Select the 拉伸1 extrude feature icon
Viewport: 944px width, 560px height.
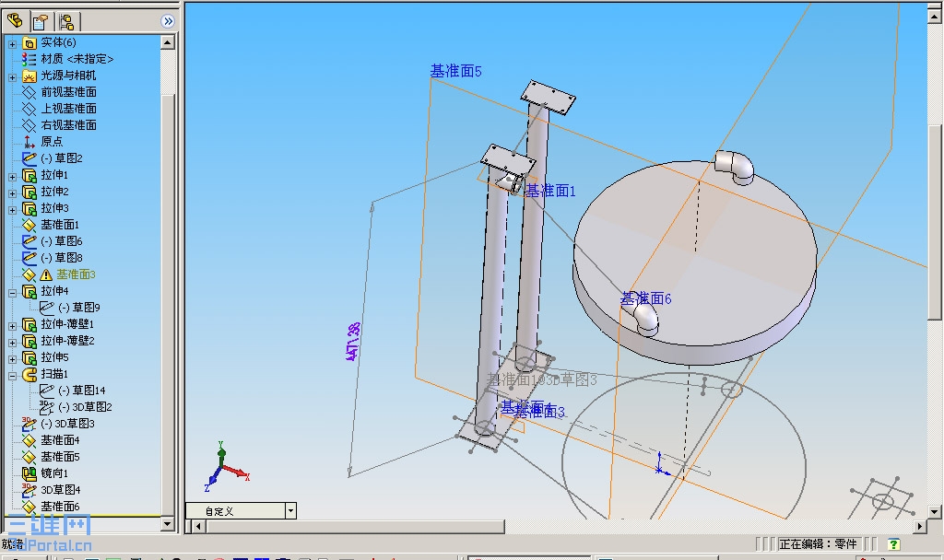click(x=29, y=175)
